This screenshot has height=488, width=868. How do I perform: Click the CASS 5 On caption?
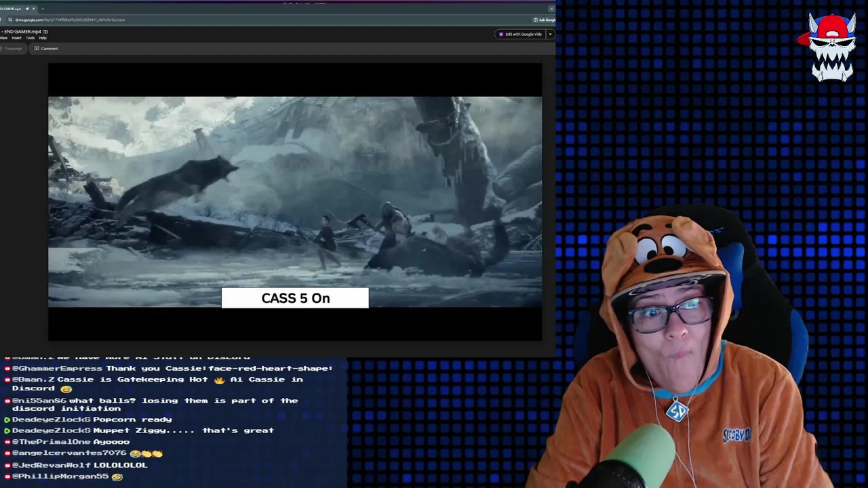point(295,298)
